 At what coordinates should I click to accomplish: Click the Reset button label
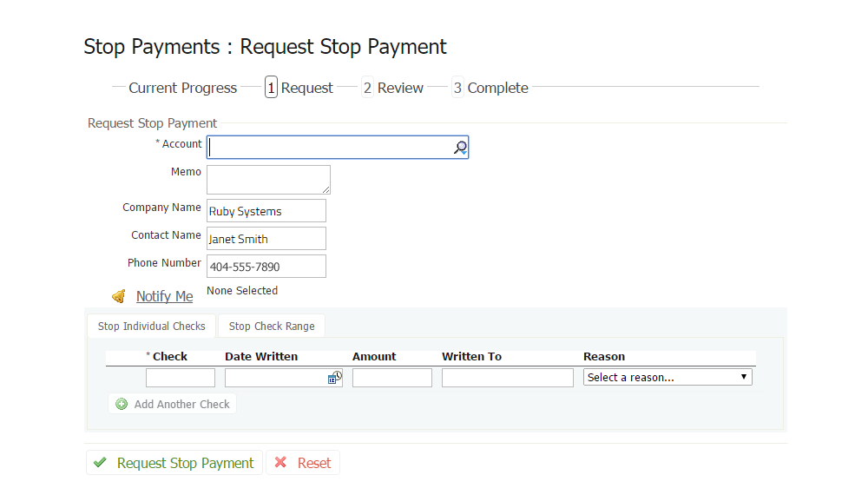click(314, 464)
